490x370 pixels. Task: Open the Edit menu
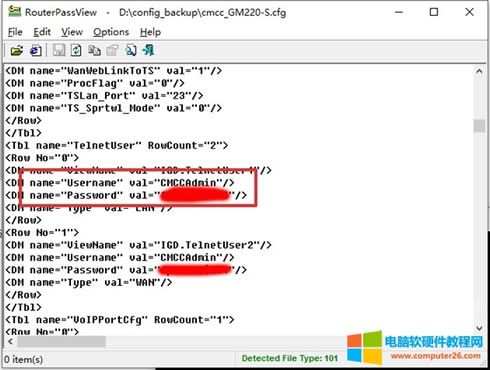pyautogui.click(x=42, y=32)
